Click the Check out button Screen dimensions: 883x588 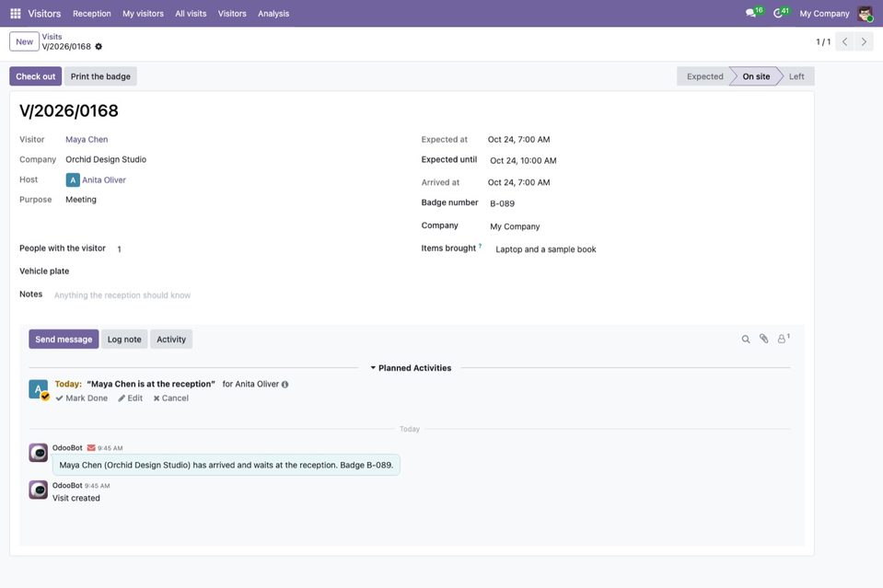[x=36, y=76]
